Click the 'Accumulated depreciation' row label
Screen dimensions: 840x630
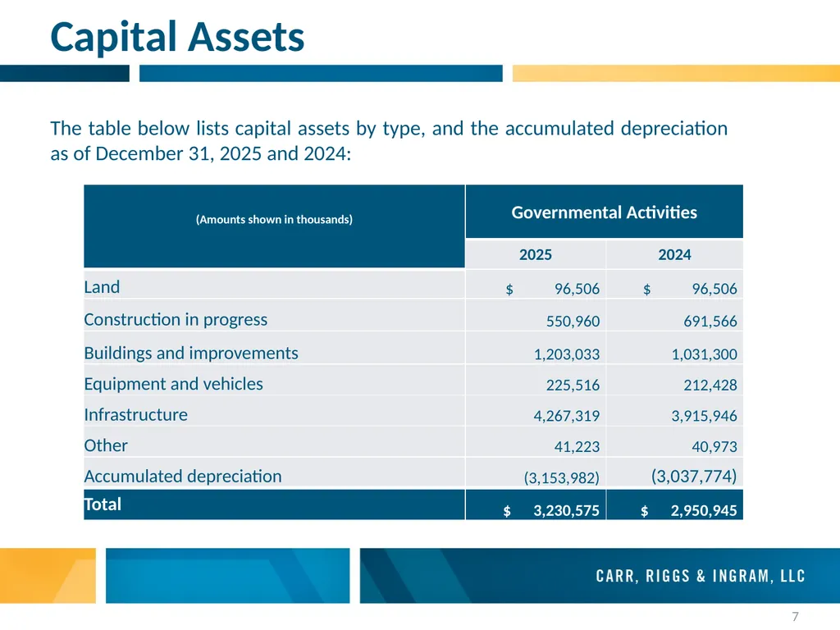point(183,477)
